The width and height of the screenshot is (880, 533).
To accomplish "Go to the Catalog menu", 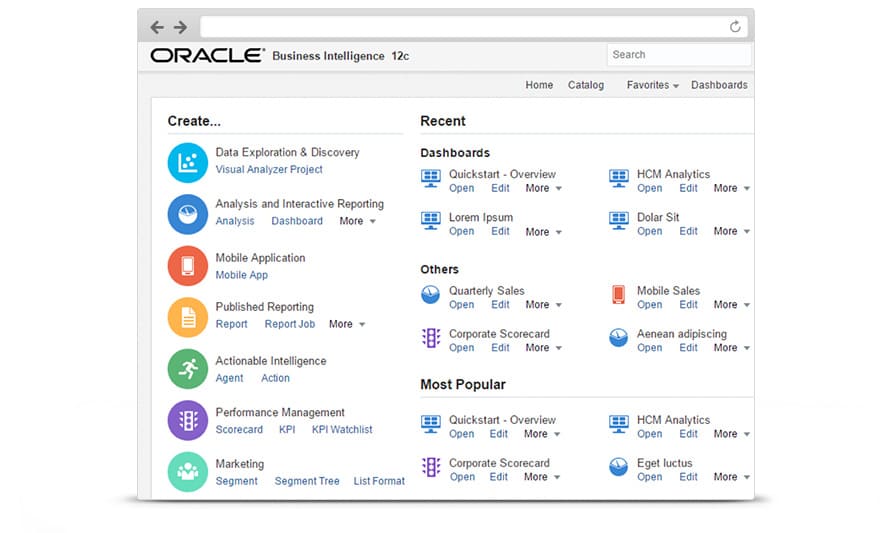I will coord(585,85).
